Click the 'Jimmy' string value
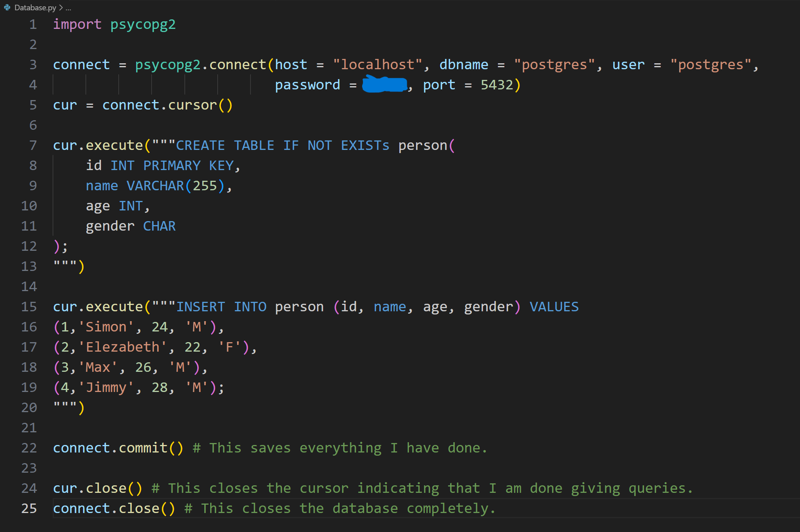800x532 pixels. coord(106,388)
